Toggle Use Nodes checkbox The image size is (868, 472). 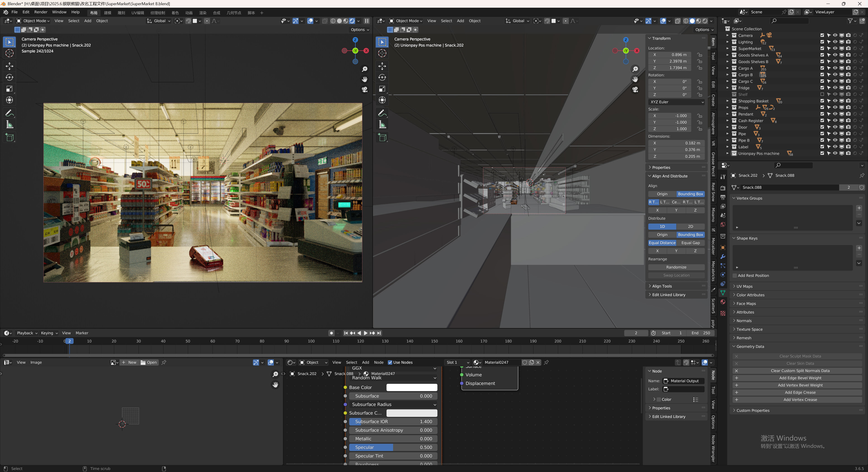coord(390,363)
